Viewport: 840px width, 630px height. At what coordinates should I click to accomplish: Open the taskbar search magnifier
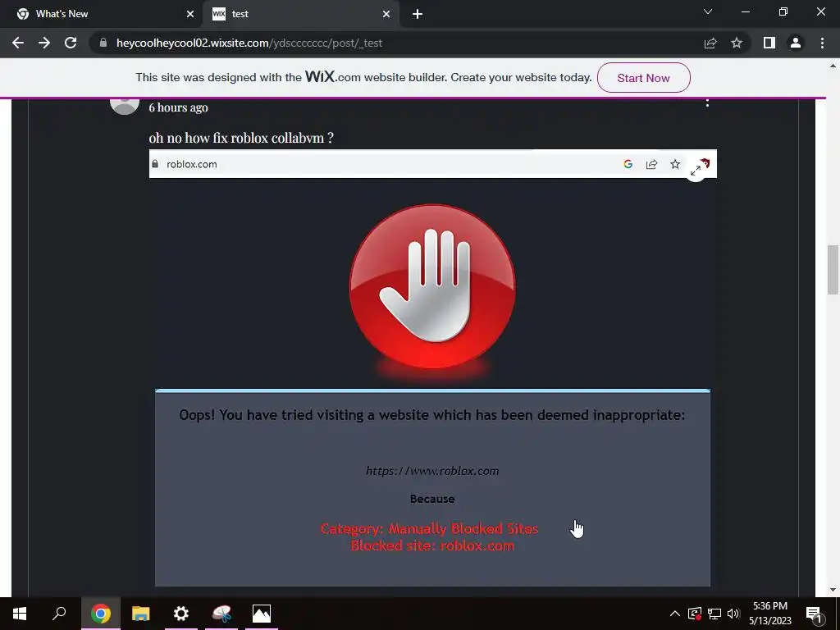click(x=59, y=614)
